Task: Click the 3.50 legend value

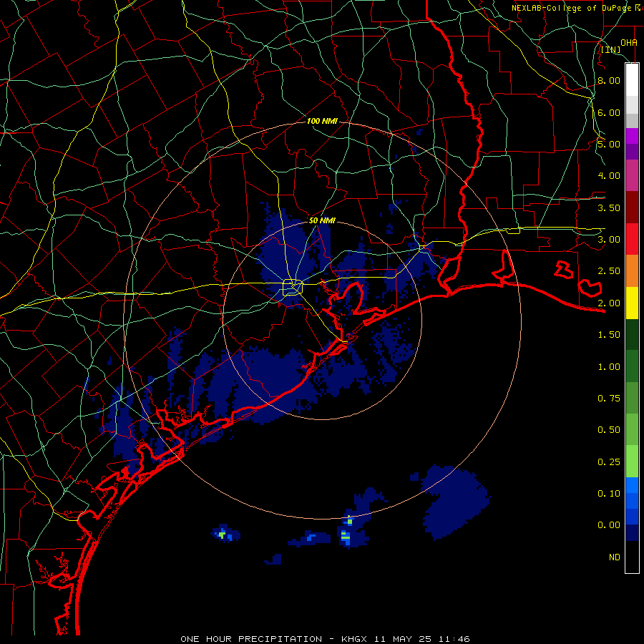Action: click(609, 208)
